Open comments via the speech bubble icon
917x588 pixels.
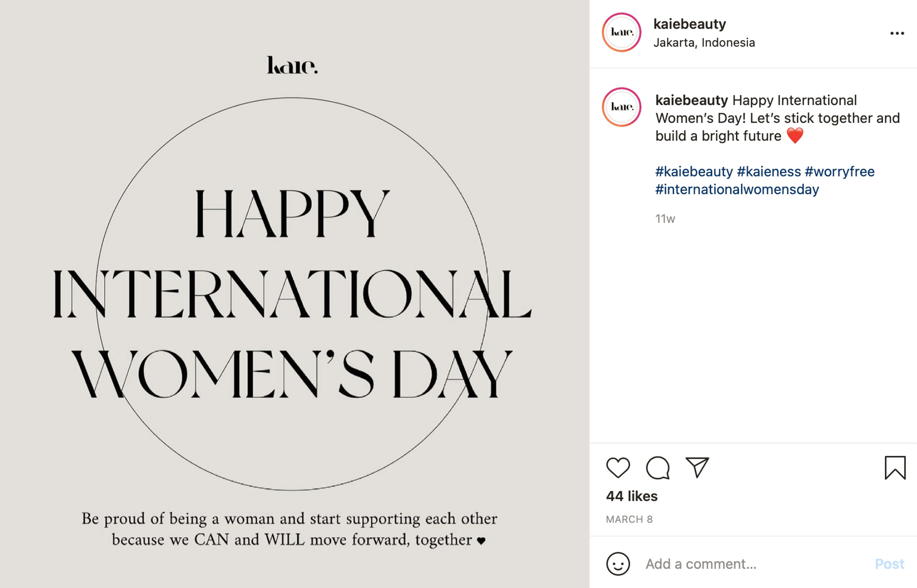pos(658,468)
